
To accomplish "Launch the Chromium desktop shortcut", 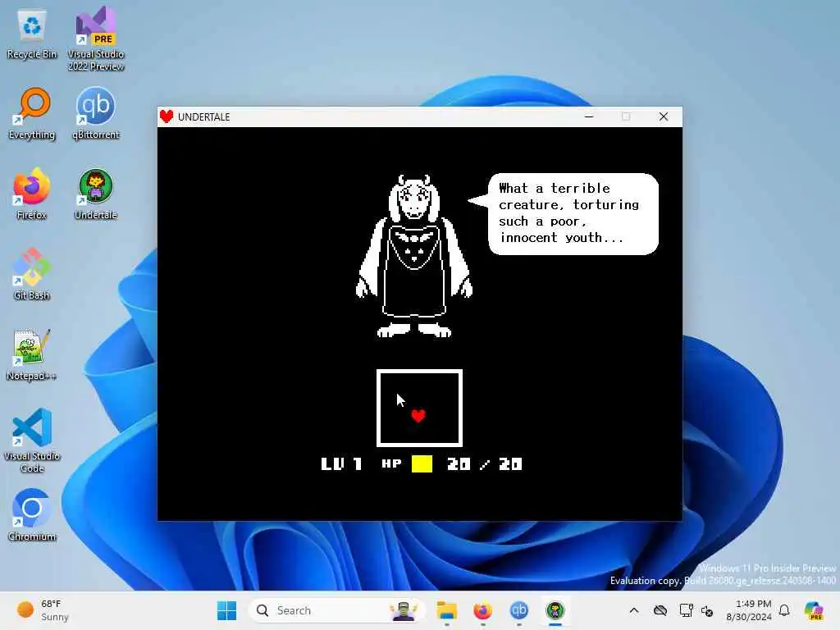I will click(32, 515).
